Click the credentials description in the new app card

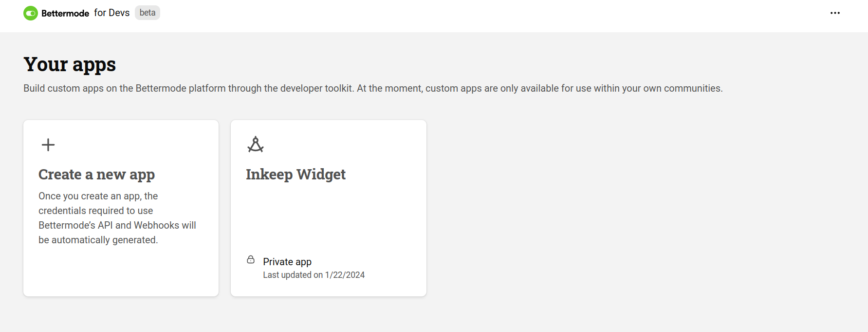pyautogui.click(x=117, y=218)
